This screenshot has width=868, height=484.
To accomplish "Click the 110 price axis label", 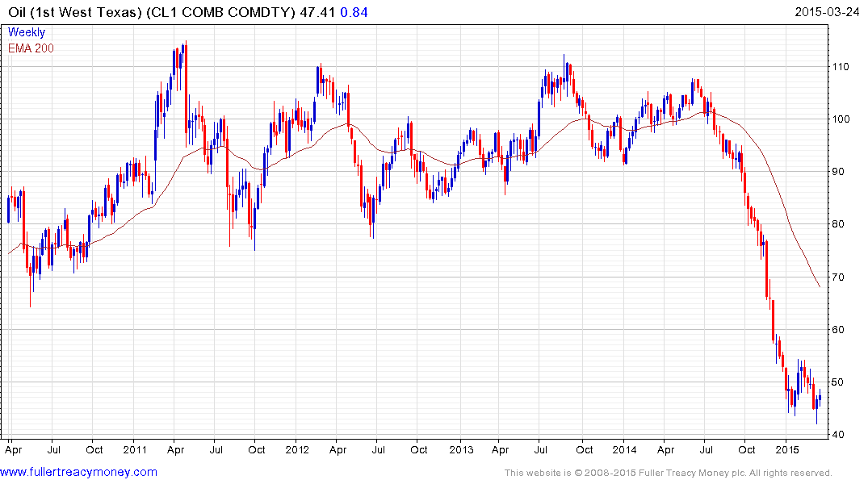I will tap(840, 66).
